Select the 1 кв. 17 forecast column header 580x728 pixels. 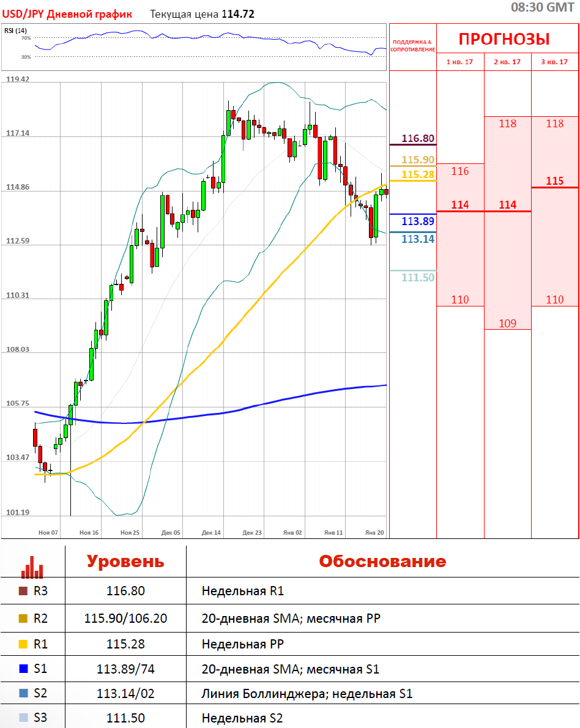[459, 62]
